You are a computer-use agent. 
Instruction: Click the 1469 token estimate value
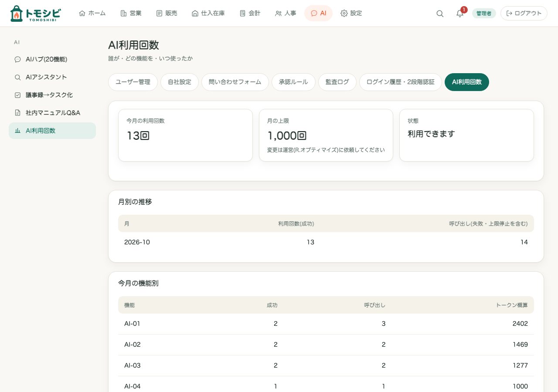(x=520, y=345)
